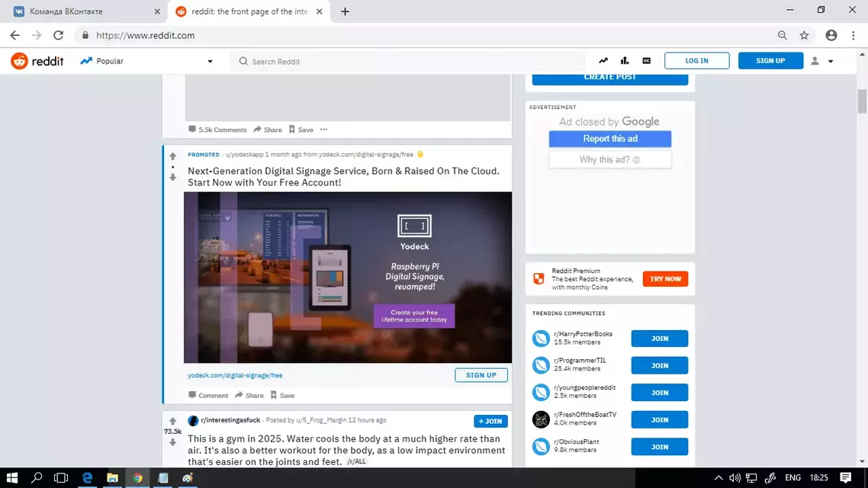This screenshot has height=488, width=868.
Task: Open r/FreshOfftheBoatTV community avatar
Action: (x=541, y=419)
